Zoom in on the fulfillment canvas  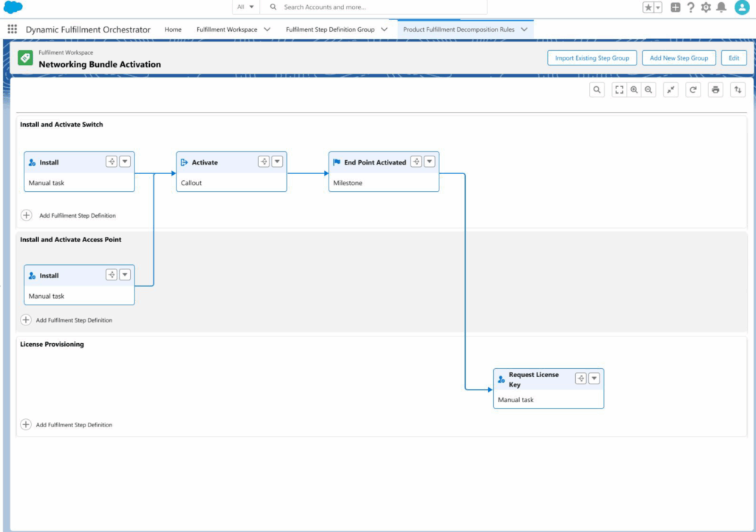pyautogui.click(x=634, y=90)
